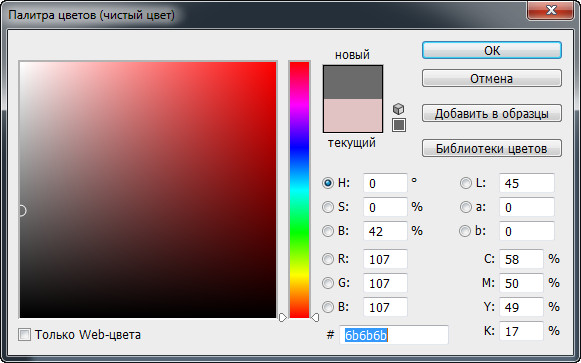
Task: Click the K black field showing 17
Action: pyautogui.click(x=521, y=331)
